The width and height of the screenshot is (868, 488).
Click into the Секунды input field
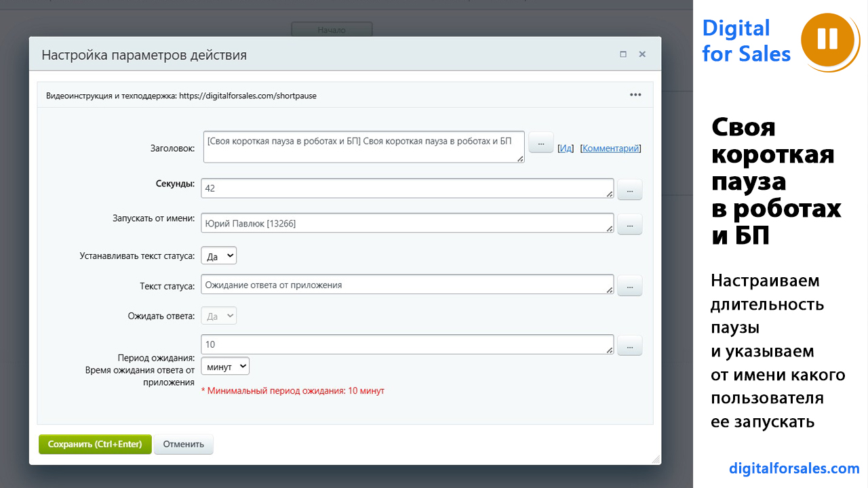pyautogui.click(x=407, y=188)
